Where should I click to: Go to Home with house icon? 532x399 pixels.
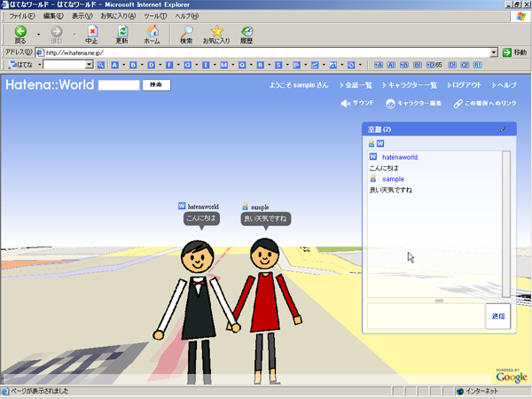[x=152, y=35]
